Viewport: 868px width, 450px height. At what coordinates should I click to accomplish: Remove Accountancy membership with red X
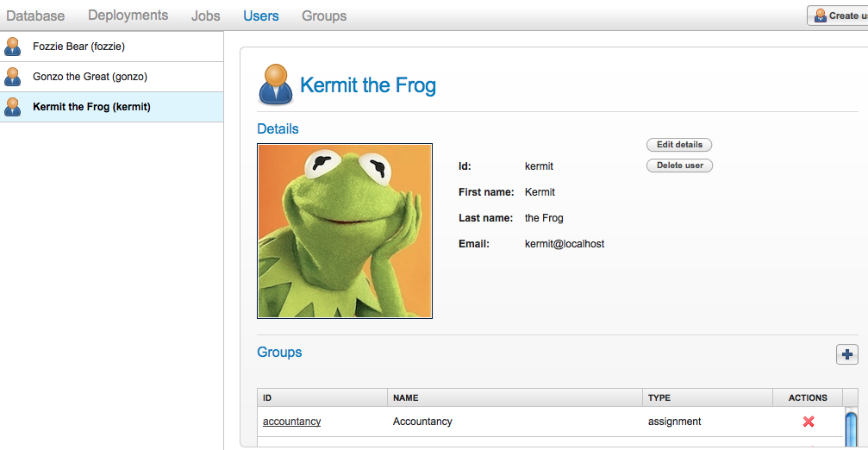(809, 422)
